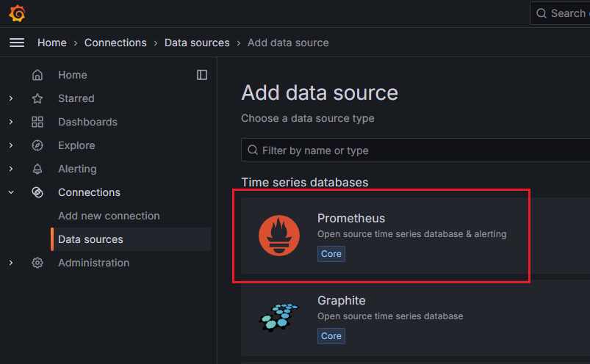Go to Connections via breadcrumb
The image size is (590, 364).
[x=115, y=43]
